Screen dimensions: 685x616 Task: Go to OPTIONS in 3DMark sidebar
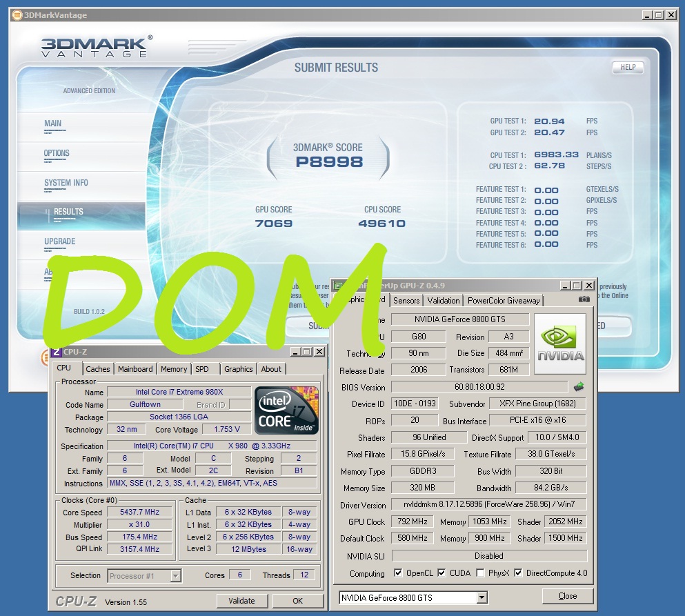[x=57, y=153]
